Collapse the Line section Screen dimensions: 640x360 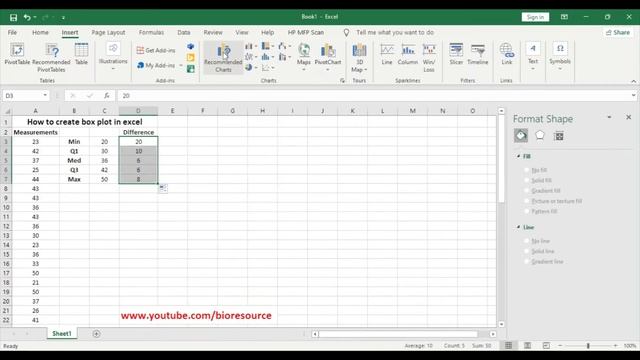coord(519,227)
